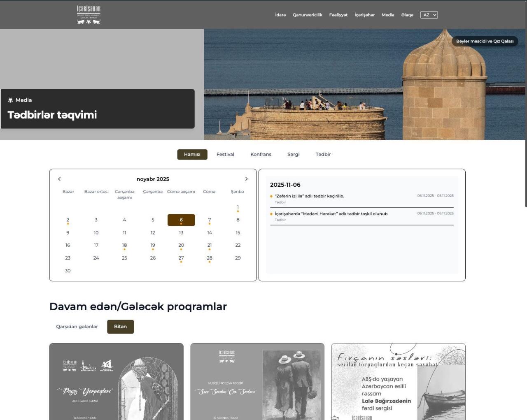The width and height of the screenshot is (527, 420).
Task: Go to next month in calendar
Action: 246,179
